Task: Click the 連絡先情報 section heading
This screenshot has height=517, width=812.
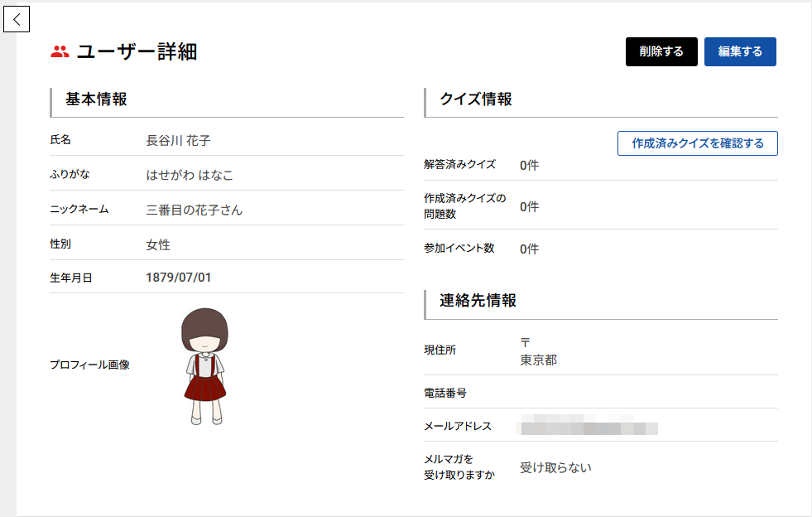Action: (478, 301)
